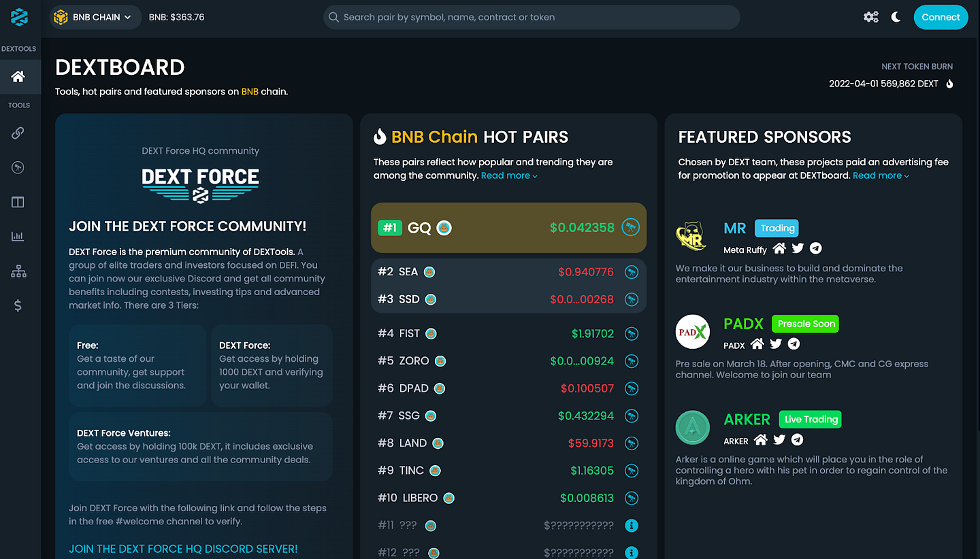Select the LAND price $59.9173
The height and width of the screenshot is (559, 980).
coord(591,443)
